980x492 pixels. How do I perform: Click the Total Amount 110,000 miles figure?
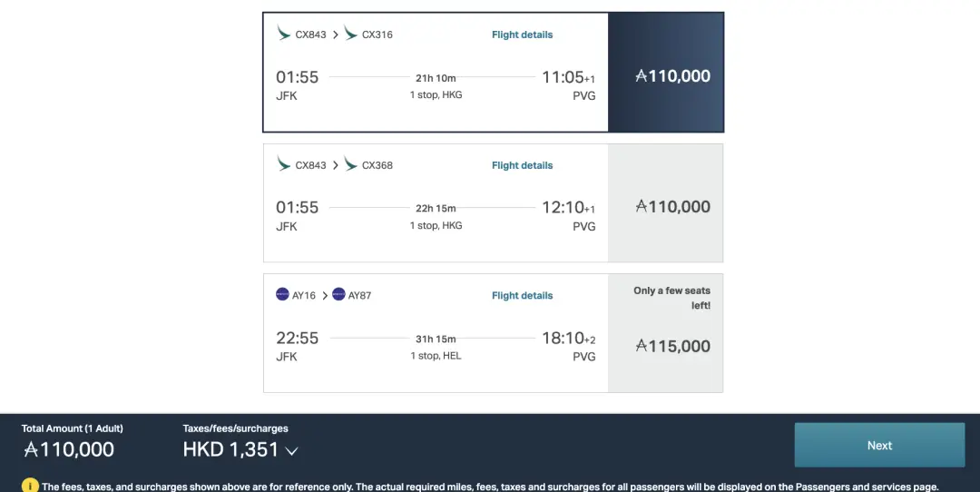point(69,449)
